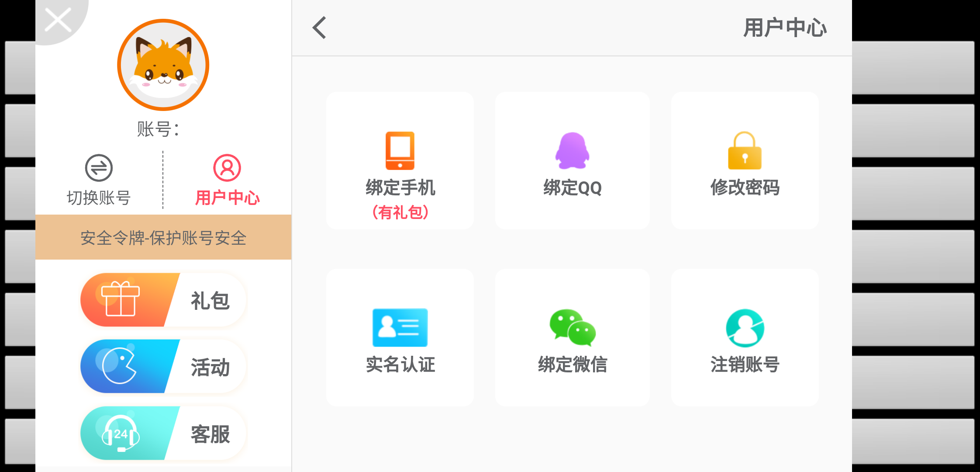Click the padlock icon above 修改密码
The width and height of the screenshot is (980, 472).
click(x=744, y=149)
